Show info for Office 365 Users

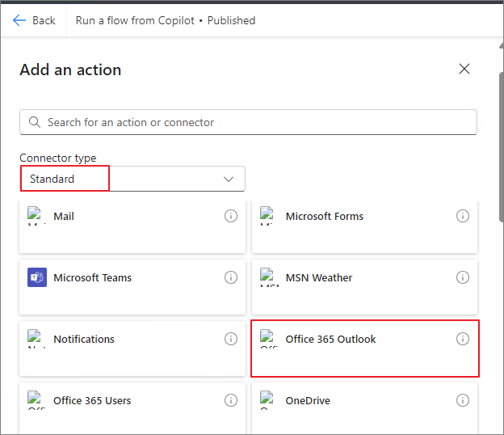[x=231, y=400]
